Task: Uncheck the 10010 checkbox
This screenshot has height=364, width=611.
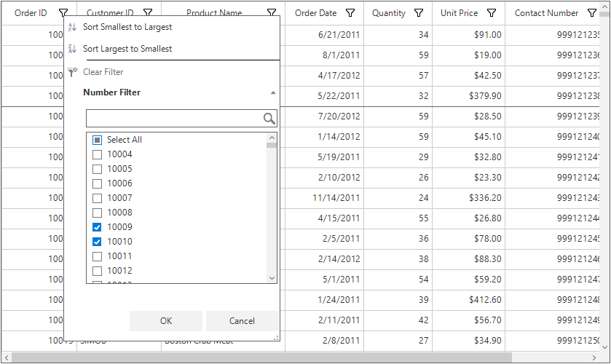Action: (x=97, y=242)
